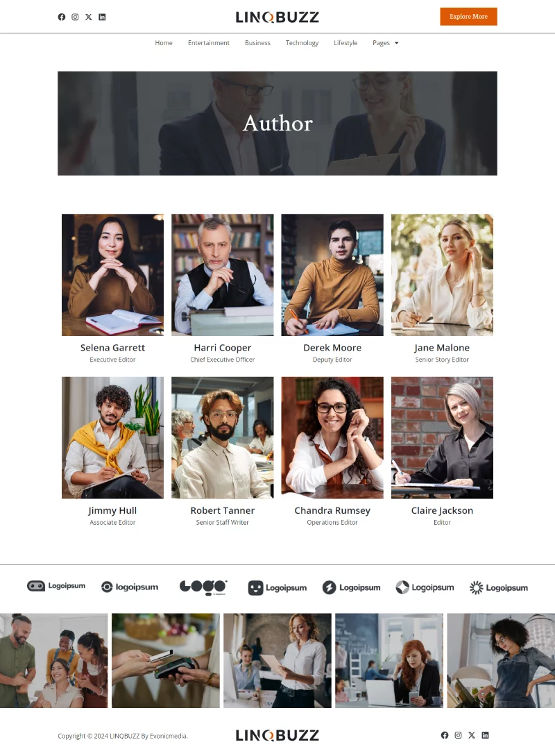
Task: Click the X (Twitter) icon in header
Action: tap(89, 17)
